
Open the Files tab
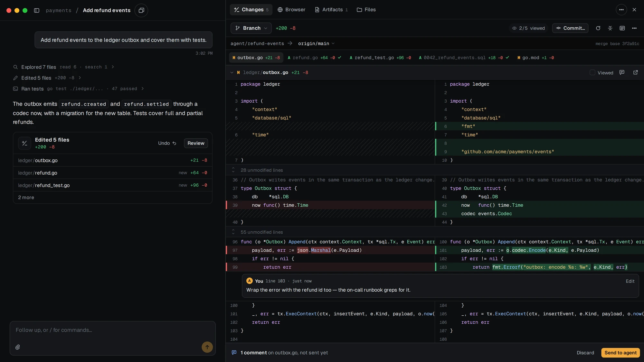tap(366, 10)
